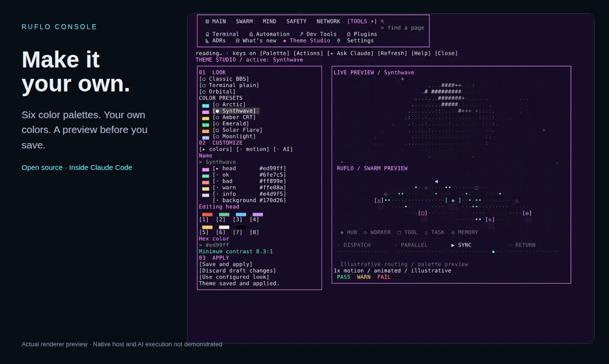This screenshot has height=364, width=609.
Task: Open the SWARM menu
Action: tap(244, 21)
